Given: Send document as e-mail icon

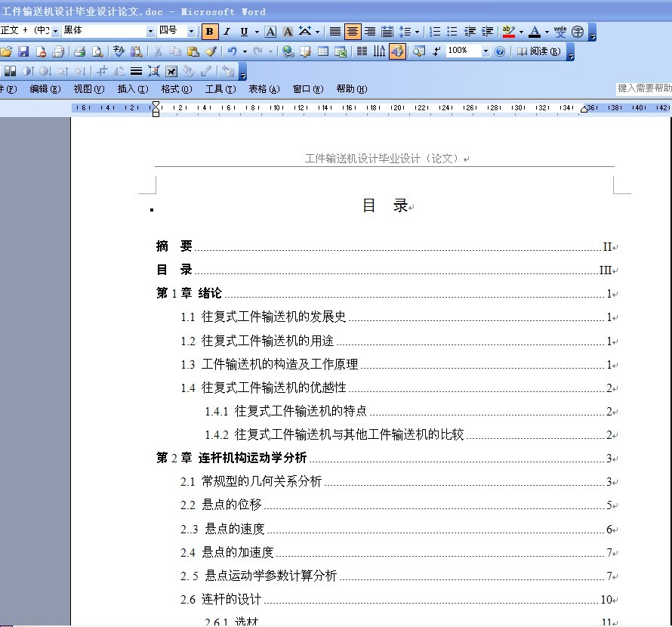Looking at the screenshot, I should (58, 51).
